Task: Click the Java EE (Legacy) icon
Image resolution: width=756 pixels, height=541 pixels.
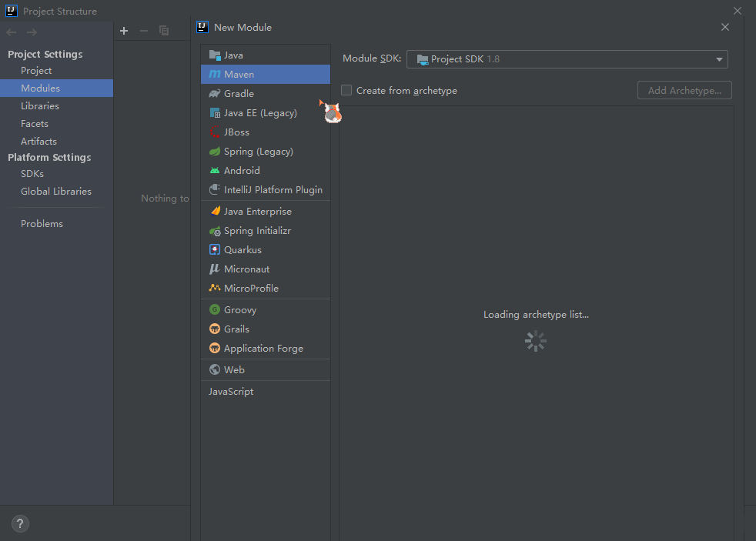Action: tap(215, 112)
